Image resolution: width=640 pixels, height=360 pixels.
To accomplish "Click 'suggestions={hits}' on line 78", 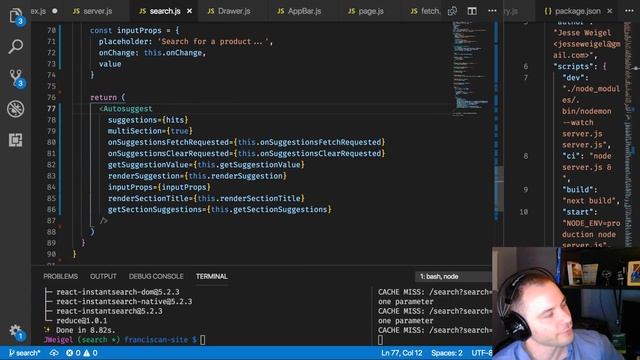I will 148,120.
